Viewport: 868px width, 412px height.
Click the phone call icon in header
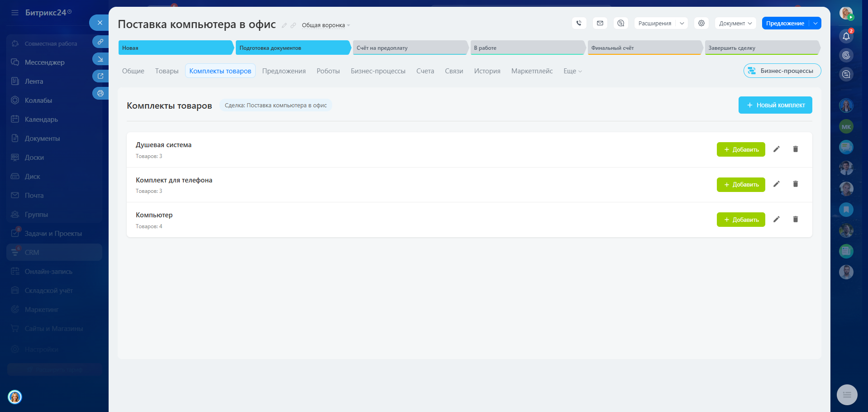click(x=579, y=23)
